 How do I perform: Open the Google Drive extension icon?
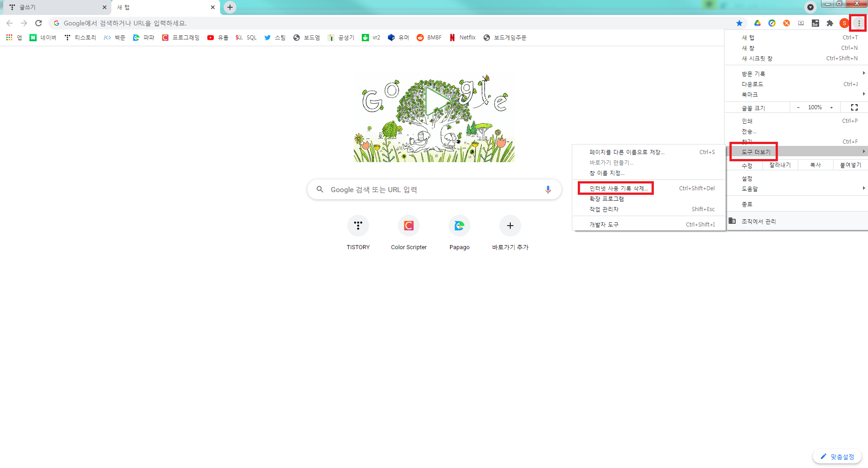(757, 23)
